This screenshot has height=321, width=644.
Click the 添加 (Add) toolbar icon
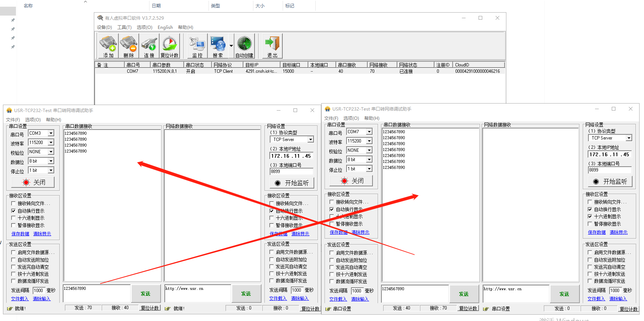coord(108,46)
